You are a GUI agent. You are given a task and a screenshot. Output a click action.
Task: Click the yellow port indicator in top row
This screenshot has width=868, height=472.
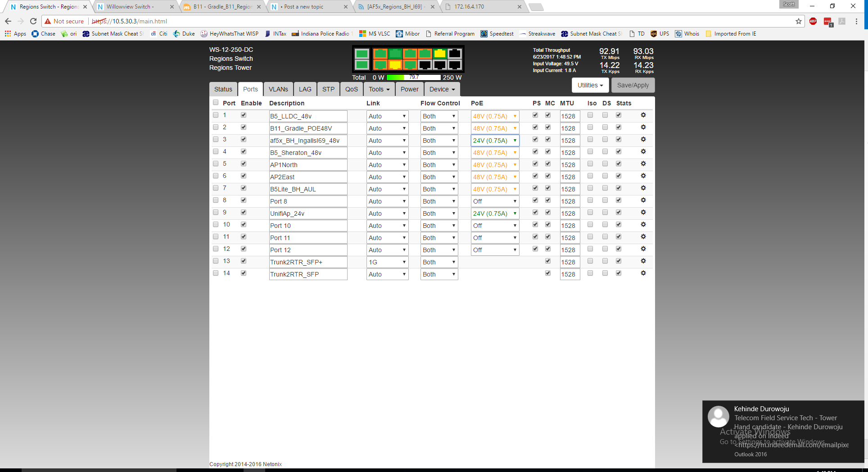(x=439, y=54)
